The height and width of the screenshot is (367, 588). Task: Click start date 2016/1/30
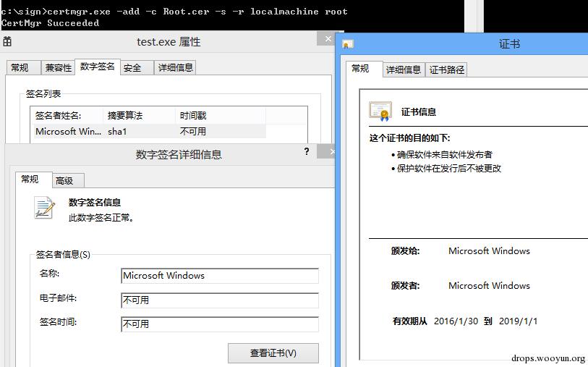pos(456,321)
